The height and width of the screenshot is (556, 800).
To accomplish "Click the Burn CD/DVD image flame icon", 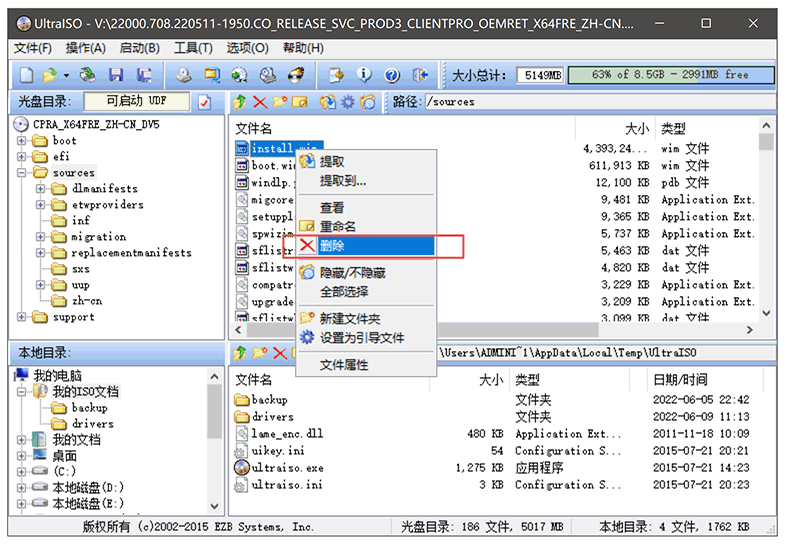I will click(x=296, y=75).
